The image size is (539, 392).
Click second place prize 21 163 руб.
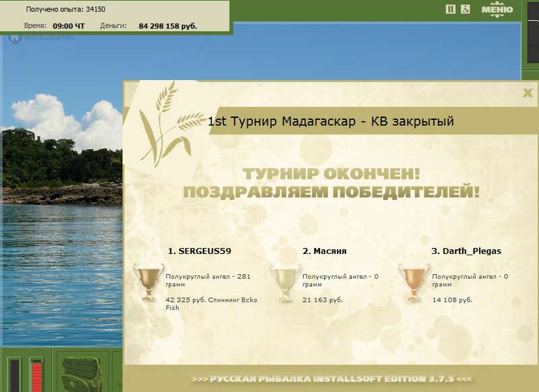pos(323,300)
